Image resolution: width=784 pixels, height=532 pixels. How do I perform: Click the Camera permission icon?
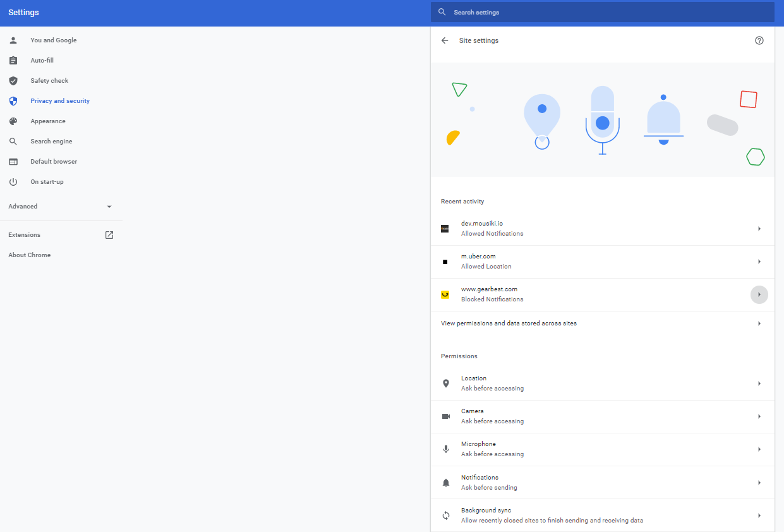(x=446, y=416)
